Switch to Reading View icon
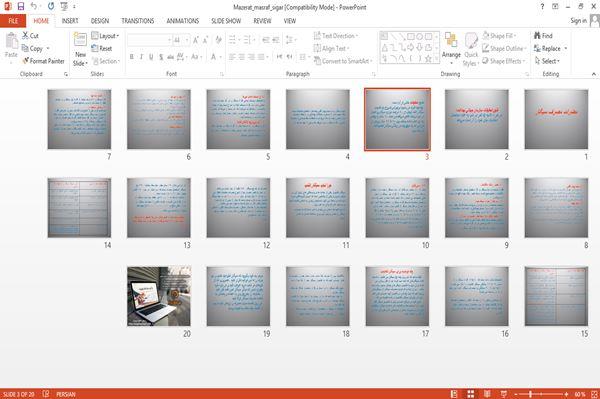Viewport: 600px width, 399px height. [x=487, y=394]
